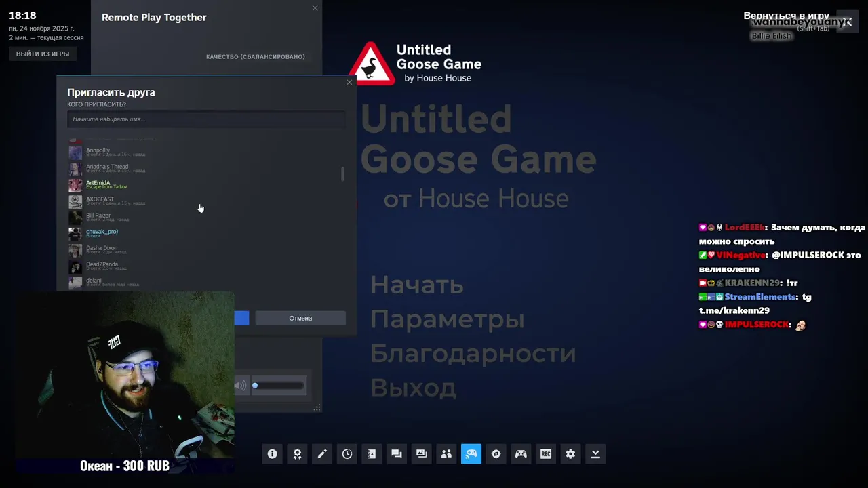Click the Remote Play Together title
This screenshot has width=868, height=488.
click(154, 18)
